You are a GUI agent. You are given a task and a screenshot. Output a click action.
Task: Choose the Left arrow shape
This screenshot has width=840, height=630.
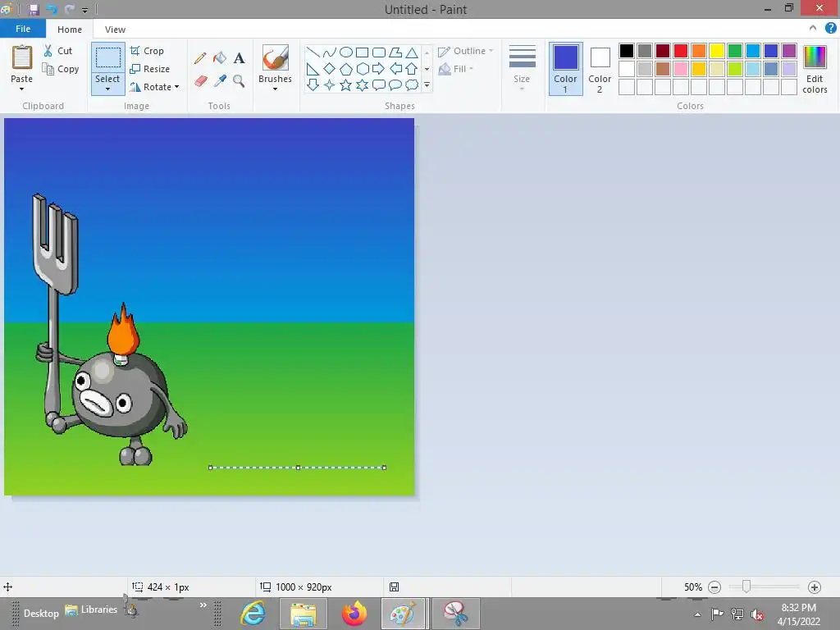(x=395, y=69)
